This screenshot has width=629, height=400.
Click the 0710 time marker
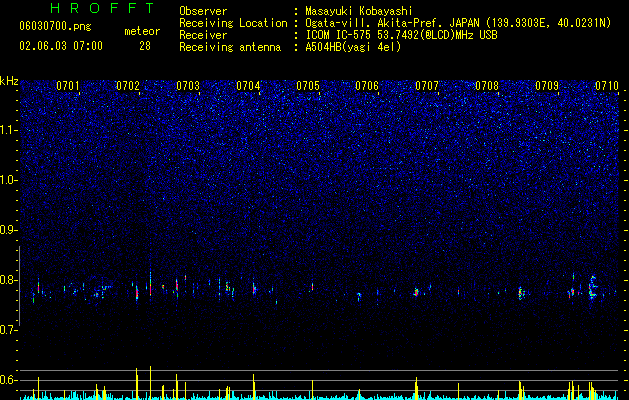tap(607, 86)
